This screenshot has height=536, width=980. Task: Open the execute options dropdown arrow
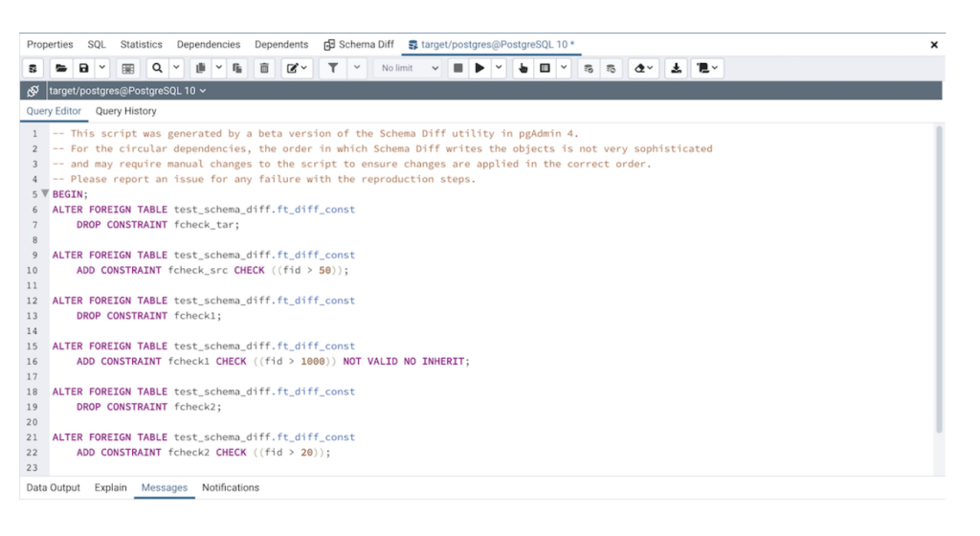(x=499, y=68)
